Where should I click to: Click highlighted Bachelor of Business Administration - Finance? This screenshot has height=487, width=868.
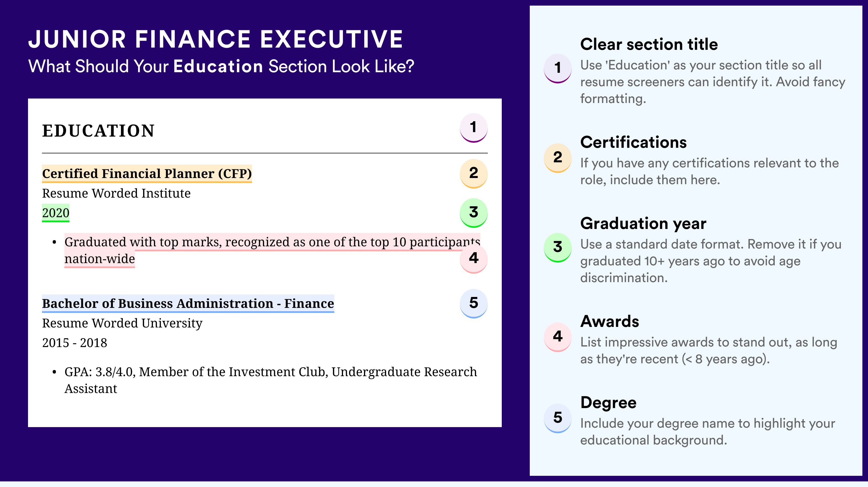(188, 303)
